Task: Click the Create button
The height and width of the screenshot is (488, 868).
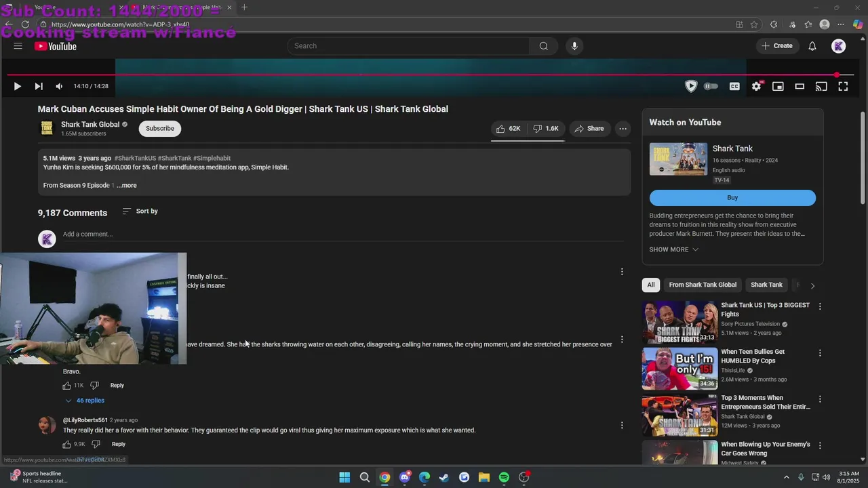Action: [777, 46]
